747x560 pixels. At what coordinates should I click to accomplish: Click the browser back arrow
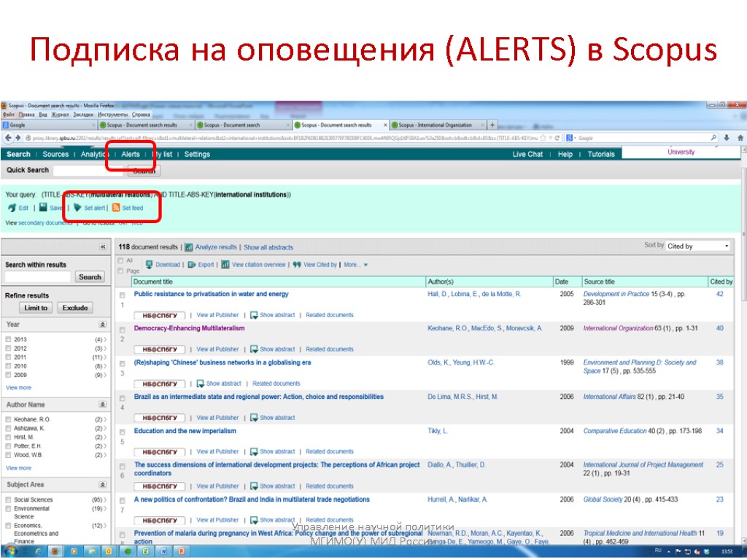point(8,138)
